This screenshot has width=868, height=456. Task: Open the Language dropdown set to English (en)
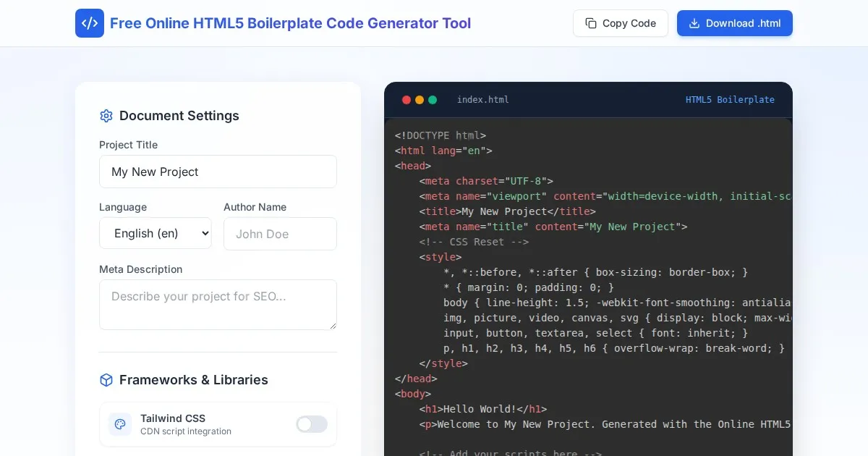pos(156,233)
